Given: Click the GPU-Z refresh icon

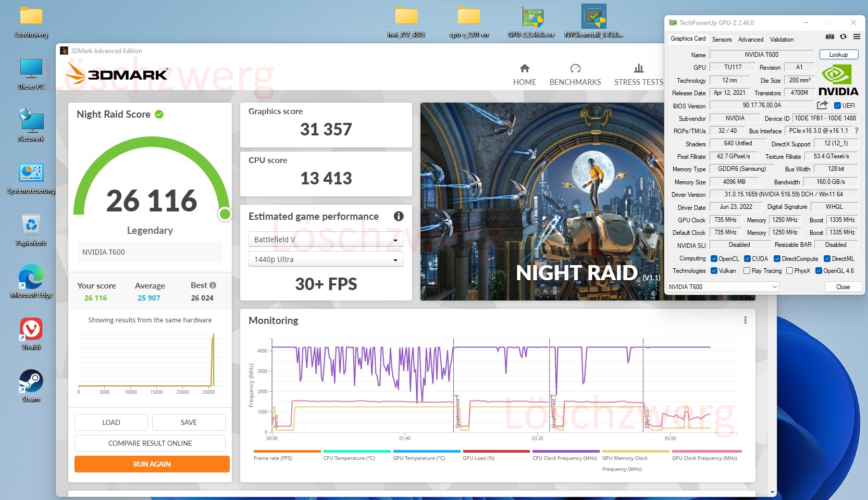Looking at the screenshot, I should (x=844, y=37).
